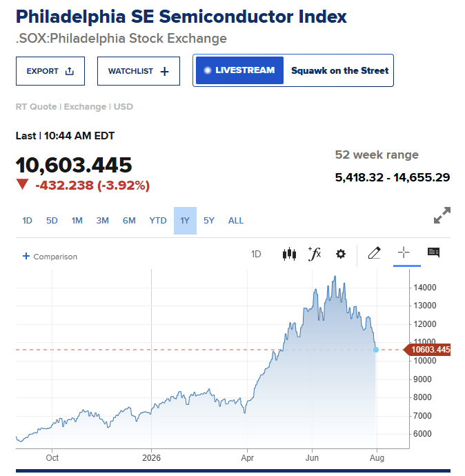
Task: Select the YTD range tab
Action: (x=158, y=221)
